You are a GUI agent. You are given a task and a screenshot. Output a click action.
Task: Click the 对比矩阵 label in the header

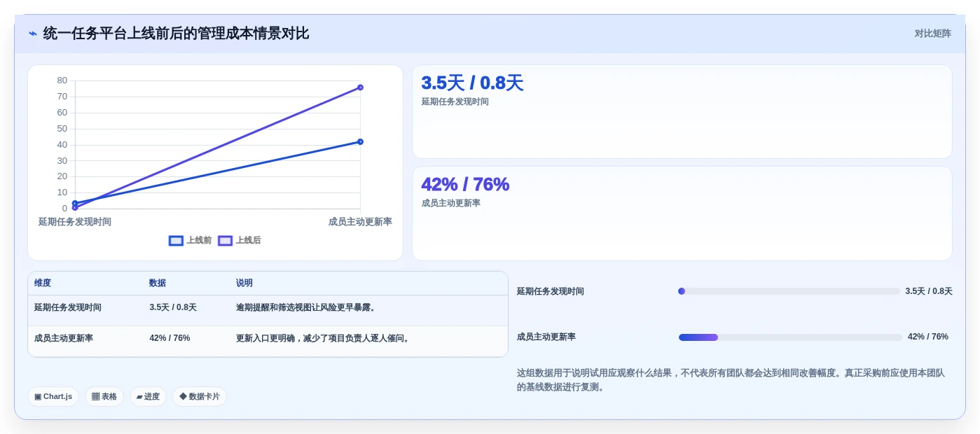932,34
